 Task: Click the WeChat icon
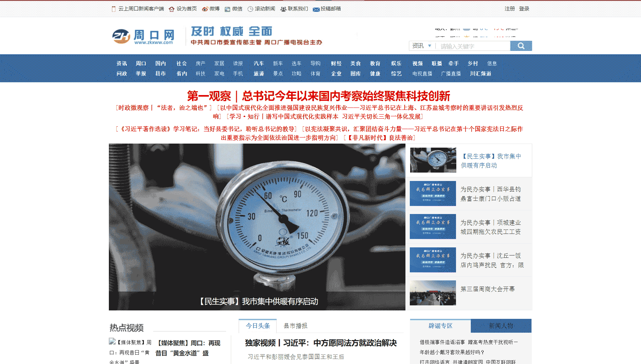[227, 9]
